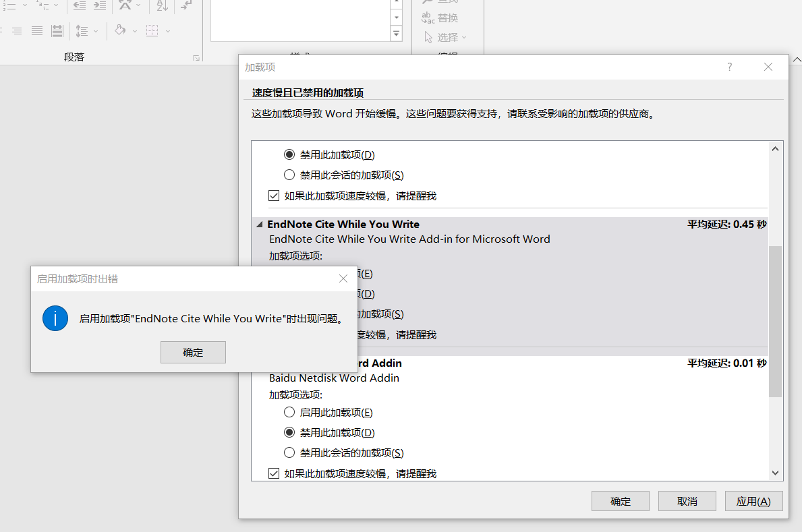802x532 pixels.
Task: Click the Borders icon in paragraph group
Action: click(152, 31)
